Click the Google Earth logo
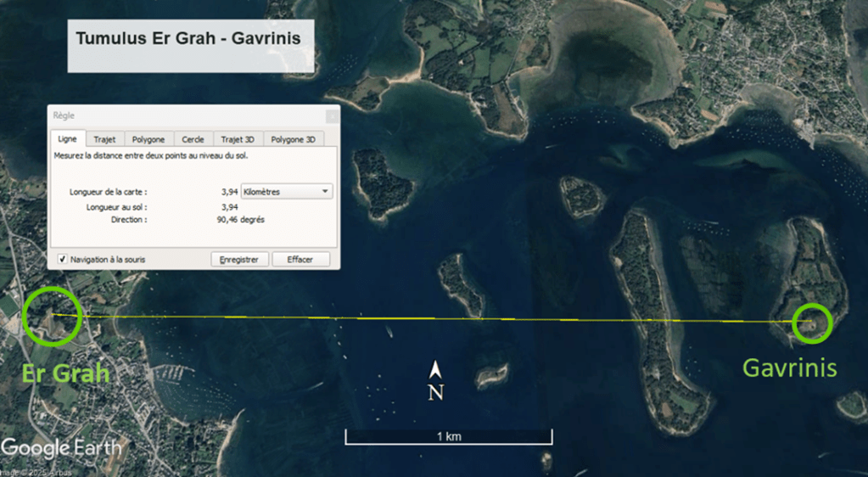The width and height of the screenshot is (868, 477). tap(61, 448)
